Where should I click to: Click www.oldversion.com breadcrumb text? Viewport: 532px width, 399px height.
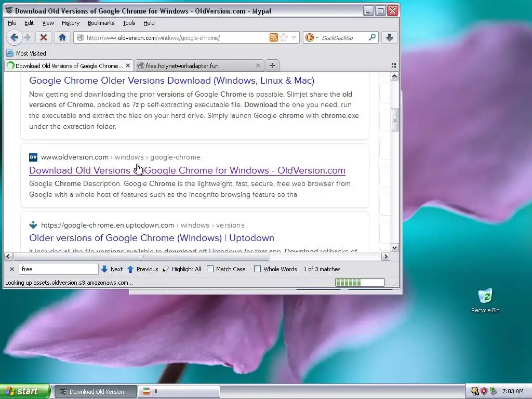tap(75, 157)
